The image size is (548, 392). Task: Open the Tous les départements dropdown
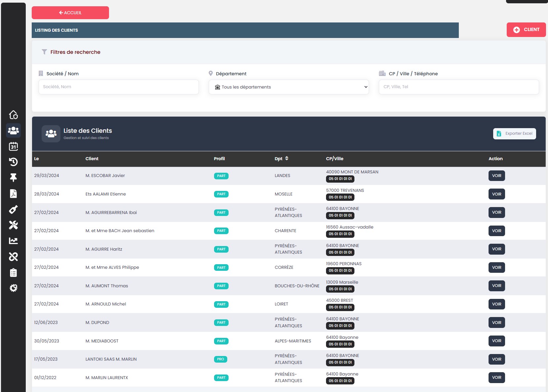tap(288, 87)
